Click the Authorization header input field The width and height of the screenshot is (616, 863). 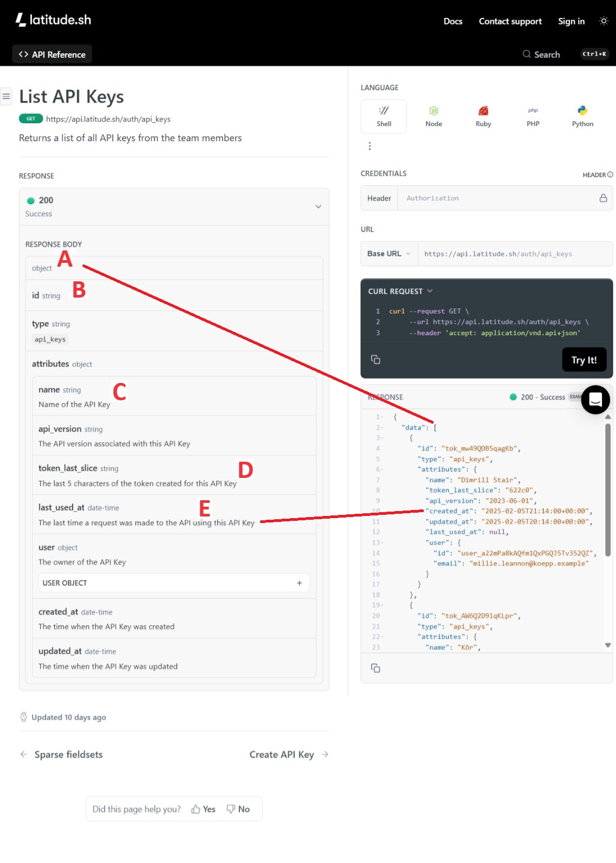click(497, 198)
